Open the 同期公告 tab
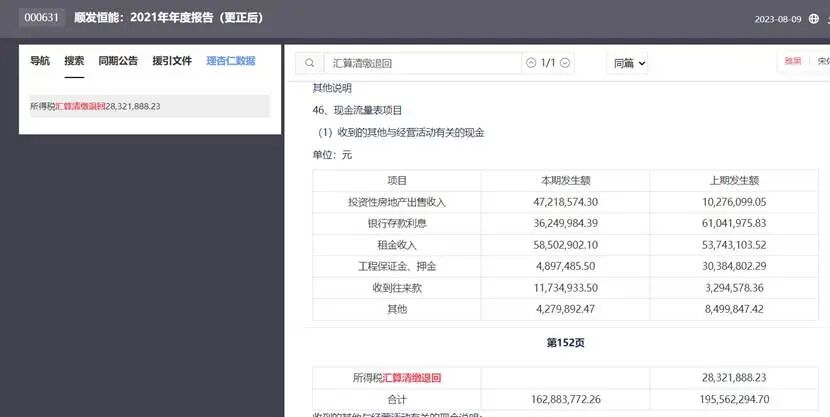Viewport: 830px width, 417px height. (x=118, y=61)
